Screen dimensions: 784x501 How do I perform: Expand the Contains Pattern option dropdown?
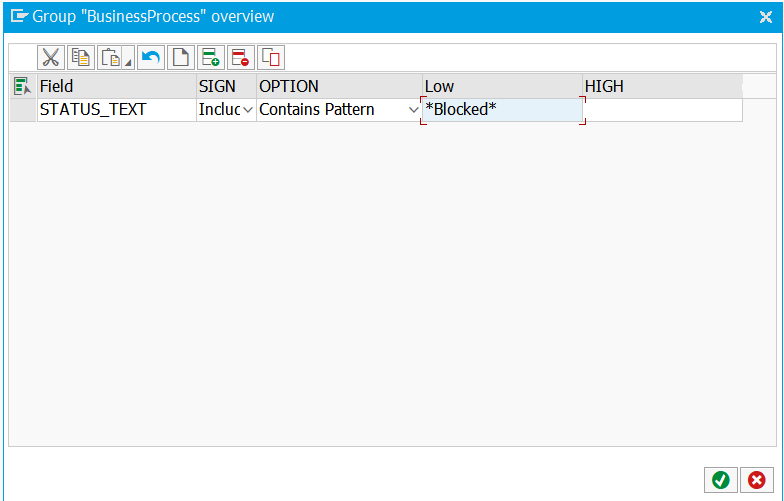coord(414,110)
